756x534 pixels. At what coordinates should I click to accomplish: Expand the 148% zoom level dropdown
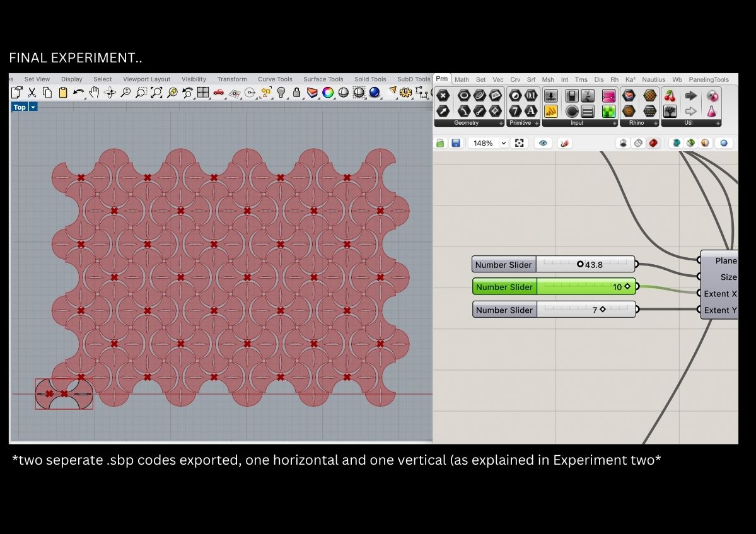(x=503, y=143)
